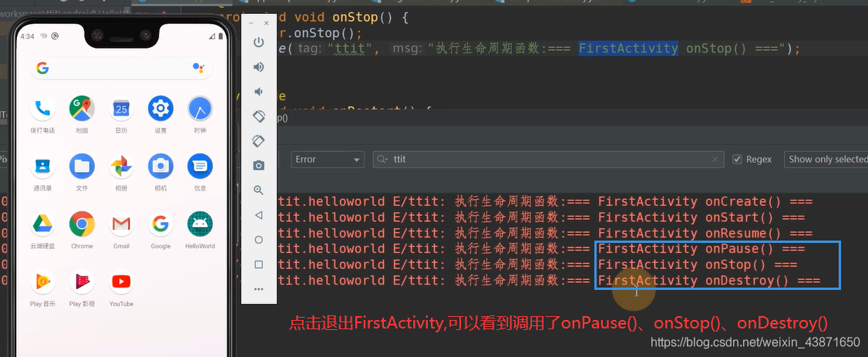Image resolution: width=868 pixels, height=357 pixels.
Task: Open emulator extended controls (three dots)
Action: [x=258, y=289]
